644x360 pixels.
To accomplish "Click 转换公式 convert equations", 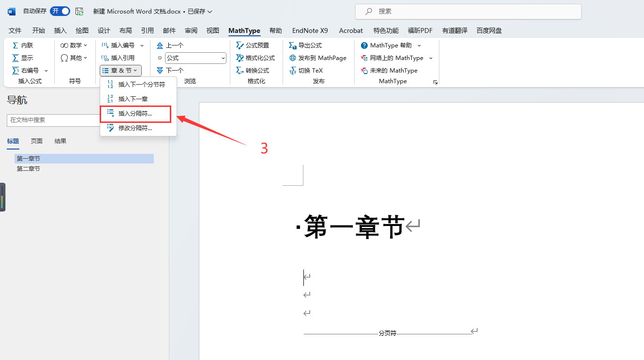I will click(x=253, y=70).
